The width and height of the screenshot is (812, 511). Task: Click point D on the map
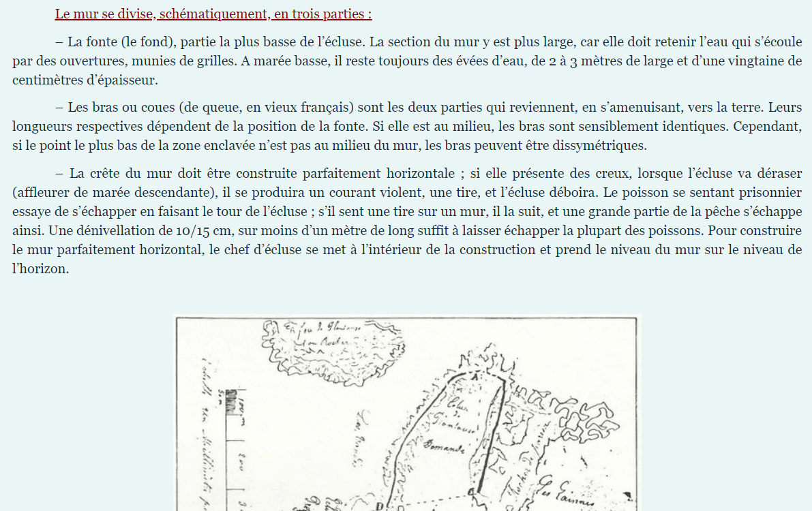(379, 505)
